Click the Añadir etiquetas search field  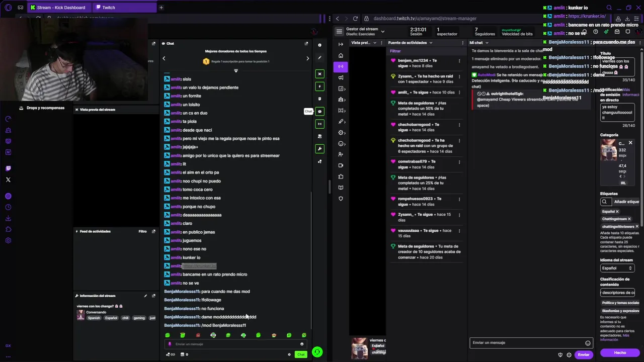tap(620, 202)
